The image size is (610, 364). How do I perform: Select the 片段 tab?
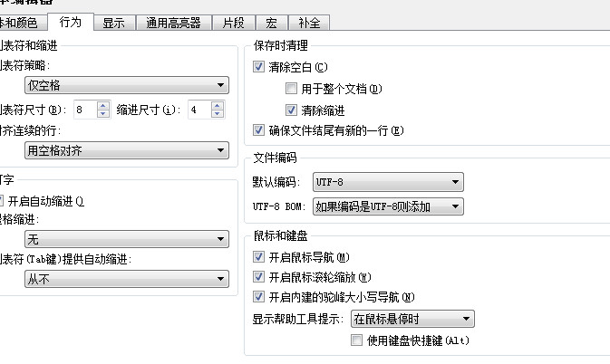pyautogui.click(x=233, y=22)
